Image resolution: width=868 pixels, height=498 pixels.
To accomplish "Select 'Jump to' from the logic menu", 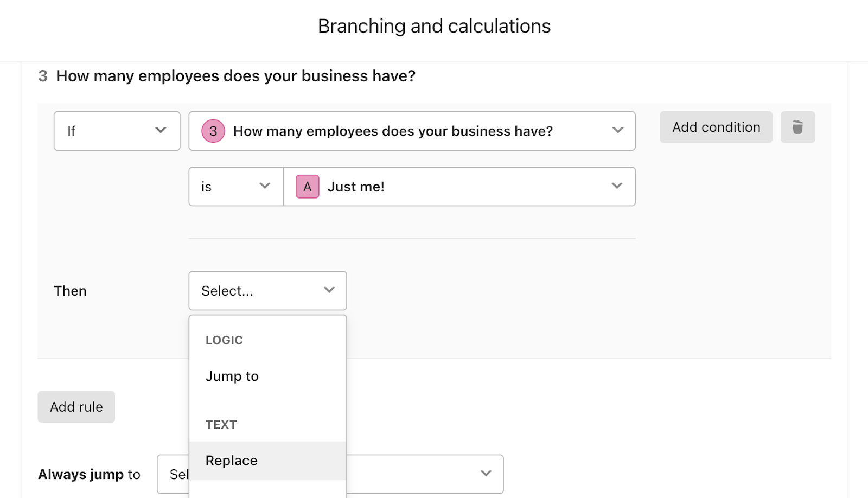I will 232,376.
